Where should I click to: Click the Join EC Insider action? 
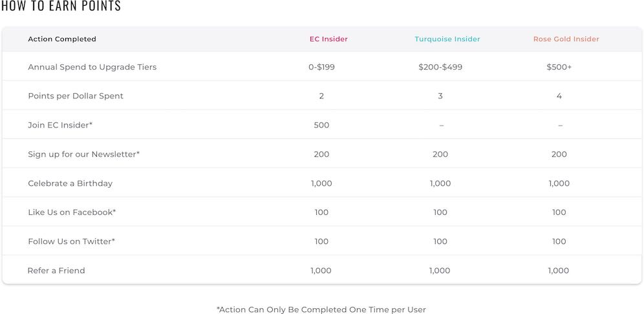(x=60, y=125)
